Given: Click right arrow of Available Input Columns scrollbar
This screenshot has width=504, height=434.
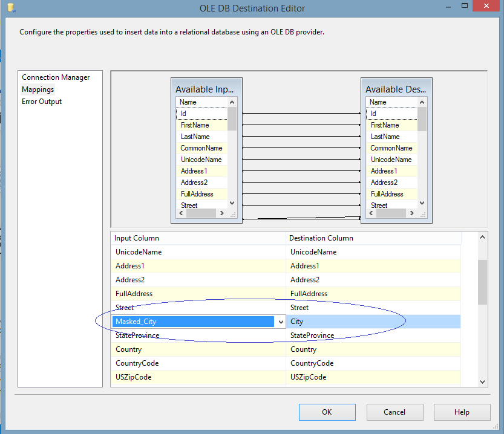Looking at the screenshot, I should click(222, 213).
